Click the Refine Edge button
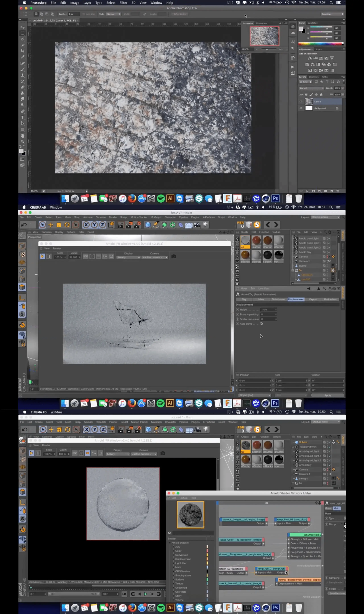The image size is (364, 614). click(180, 14)
